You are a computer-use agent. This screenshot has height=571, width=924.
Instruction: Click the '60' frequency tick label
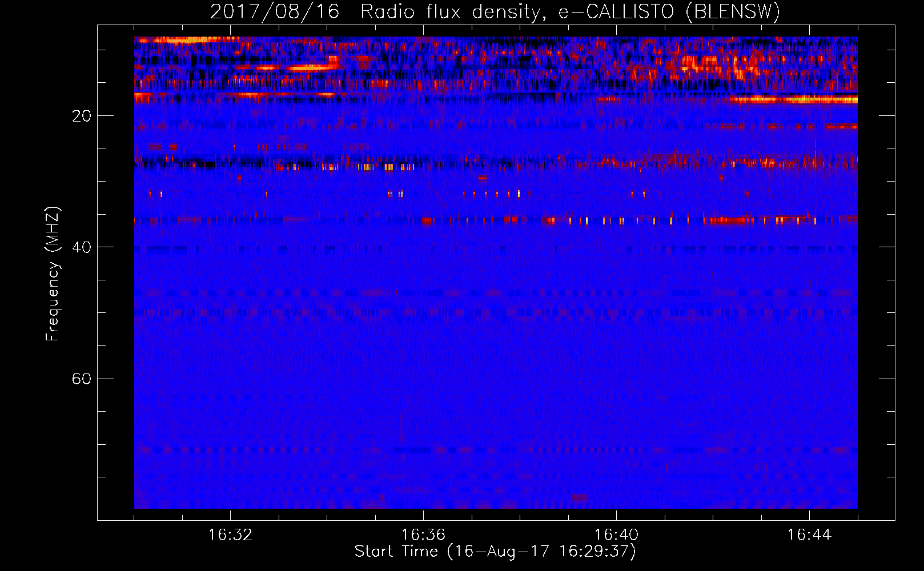tap(82, 379)
